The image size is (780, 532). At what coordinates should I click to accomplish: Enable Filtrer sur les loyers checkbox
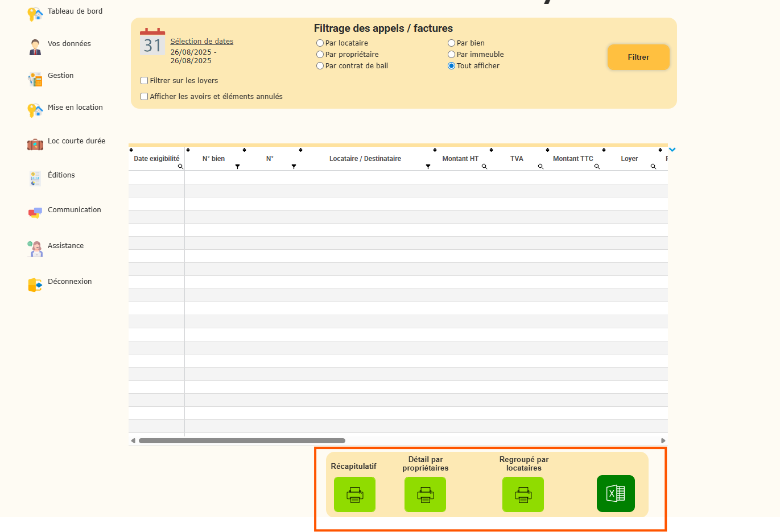point(145,81)
